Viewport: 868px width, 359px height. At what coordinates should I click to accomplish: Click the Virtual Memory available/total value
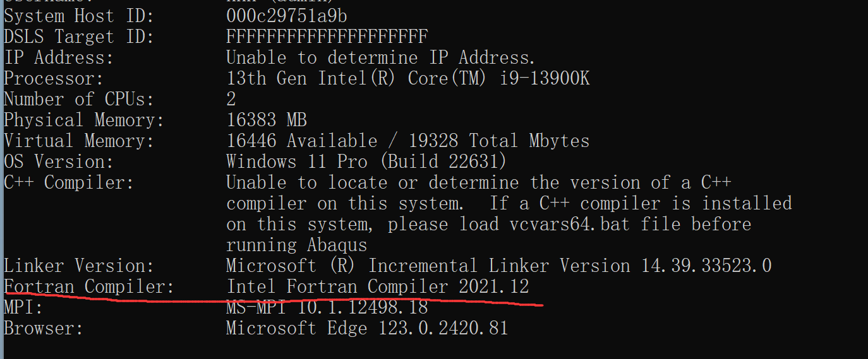pos(407,141)
